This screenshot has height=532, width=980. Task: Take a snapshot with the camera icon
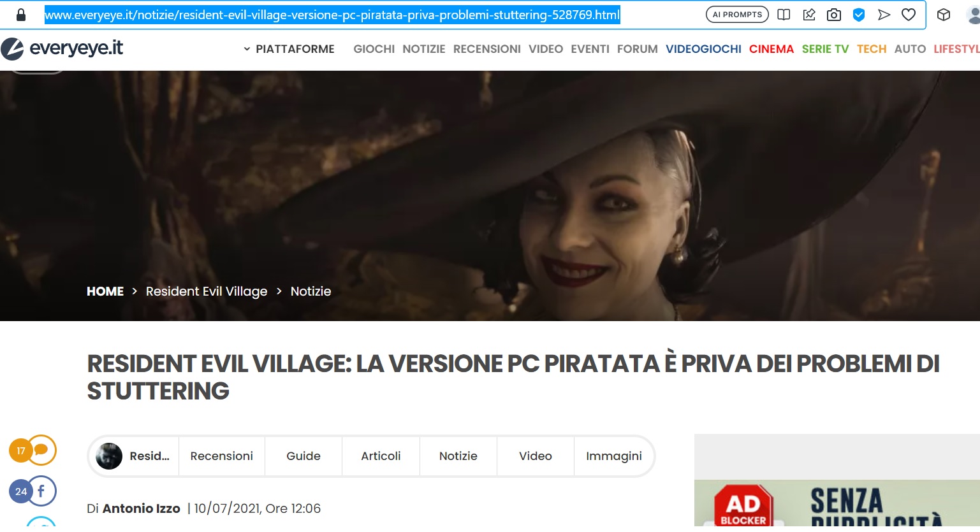coord(834,15)
